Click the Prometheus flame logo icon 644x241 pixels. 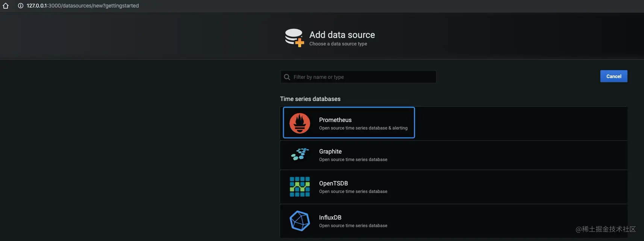(x=300, y=123)
